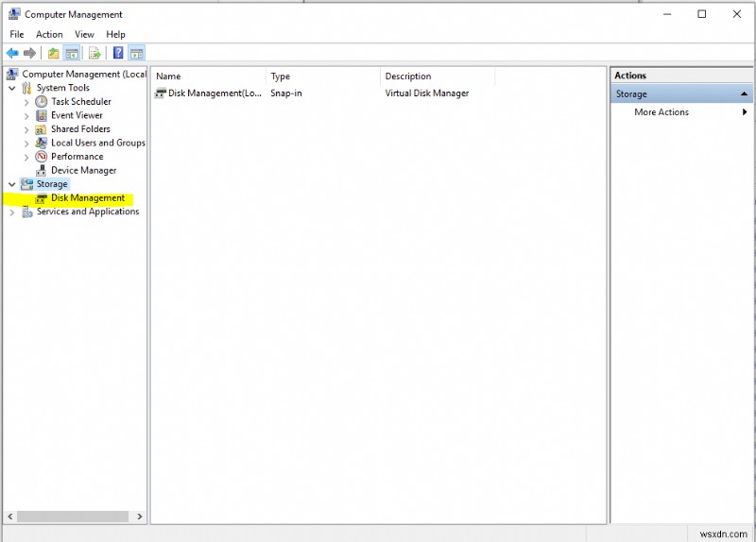Toggle Show/Hide Action Pane toolbar icon
The height and width of the screenshot is (542, 756).
click(x=137, y=53)
